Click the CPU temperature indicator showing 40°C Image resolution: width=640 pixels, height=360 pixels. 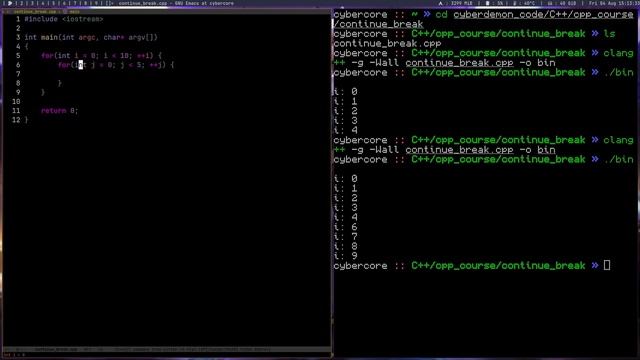pyautogui.click(x=524, y=3)
